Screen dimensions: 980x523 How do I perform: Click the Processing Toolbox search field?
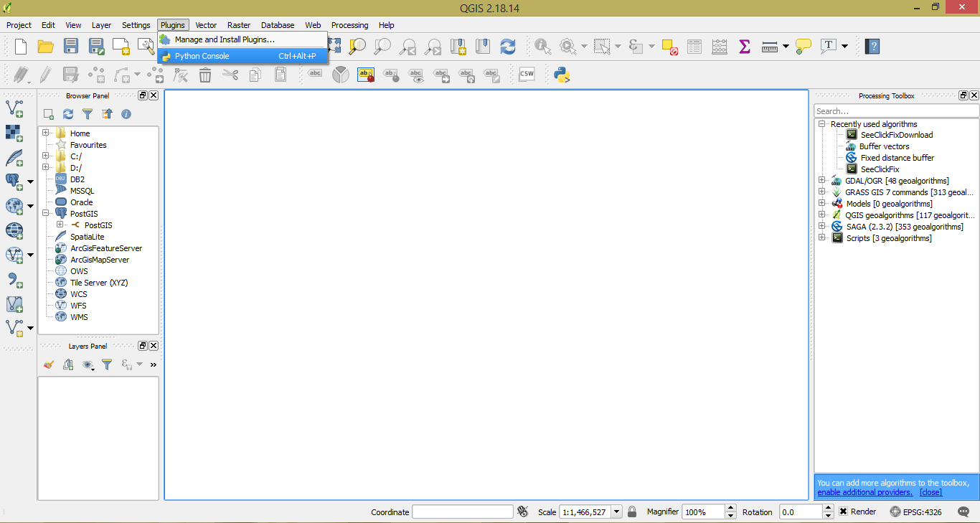[x=895, y=111]
